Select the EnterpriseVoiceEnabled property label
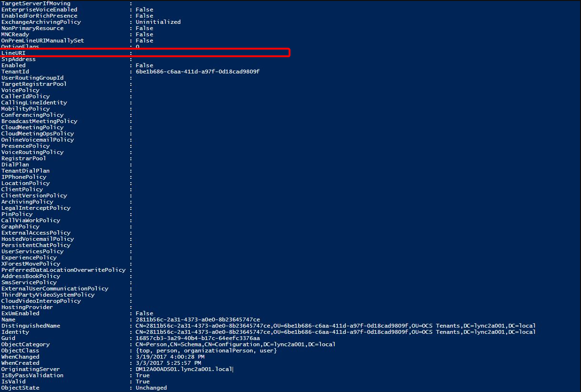The width and height of the screenshot is (581, 392). point(39,10)
